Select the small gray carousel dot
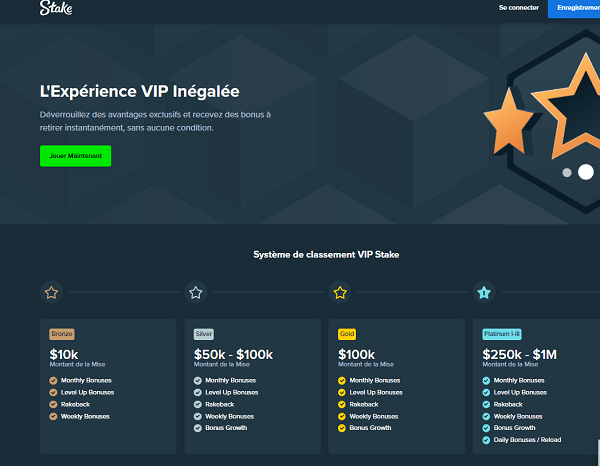Screen dimensions: 600x466 (x=567, y=173)
